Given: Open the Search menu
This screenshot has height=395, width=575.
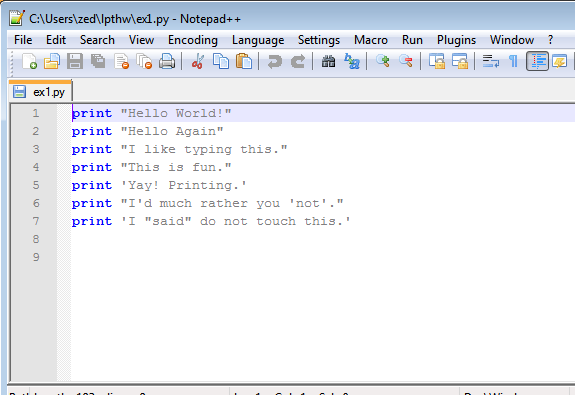Looking at the screenshot, I should tap(97, 40).
